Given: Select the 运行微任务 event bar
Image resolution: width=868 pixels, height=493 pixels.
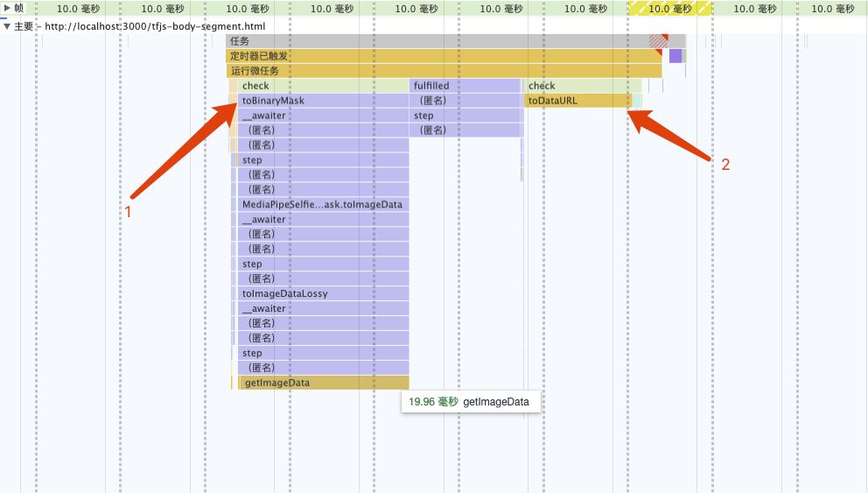Looking at the screenshot, I should pyautogui.click(x=444, y=71).
